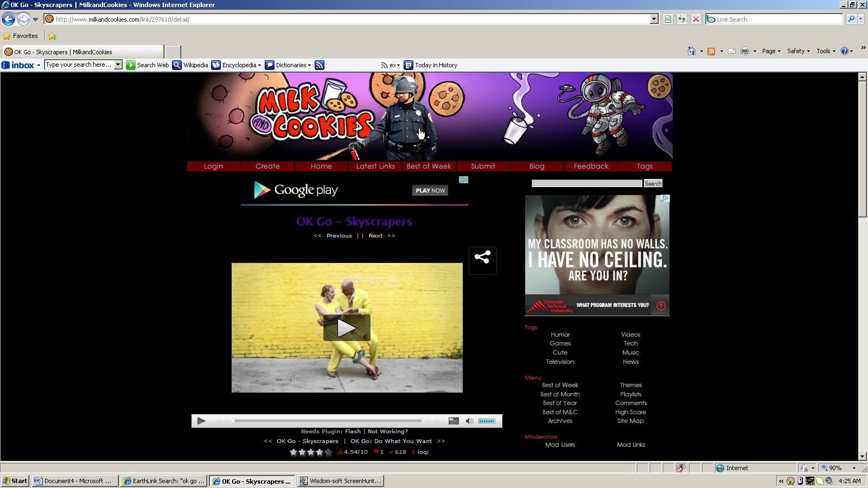Refresh the page with green arrows icon
868x488 pixels.
click(682, 19)
